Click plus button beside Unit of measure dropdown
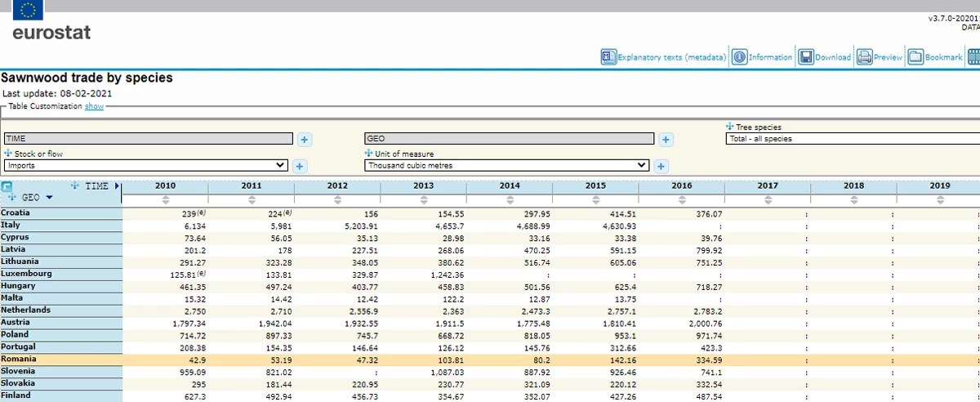The height and width of the screenshot is (402, 980). pos(661,166)
